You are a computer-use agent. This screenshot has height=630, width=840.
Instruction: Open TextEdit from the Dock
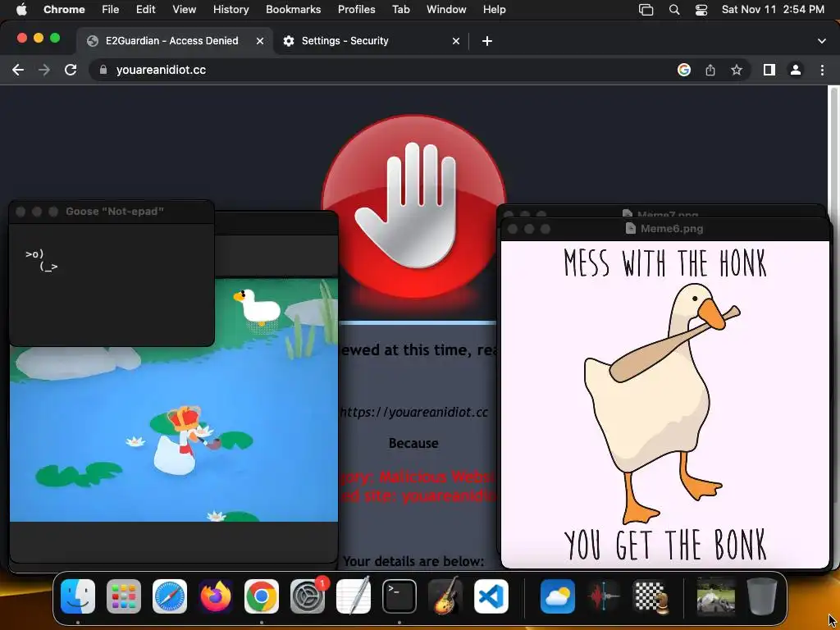[354, 596]
